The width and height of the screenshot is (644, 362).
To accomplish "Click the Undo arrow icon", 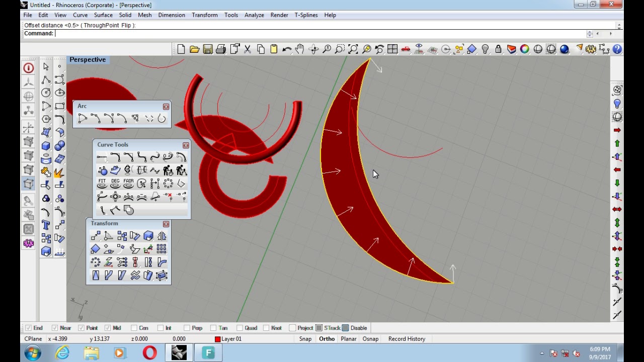I will [287, 49].
